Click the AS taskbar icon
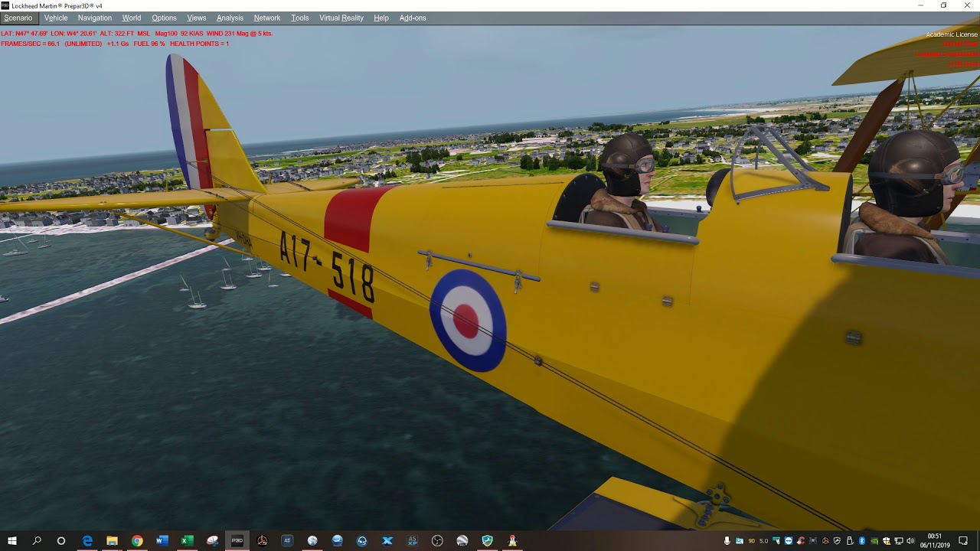The image size is (980, 551). tap(287, 541)
